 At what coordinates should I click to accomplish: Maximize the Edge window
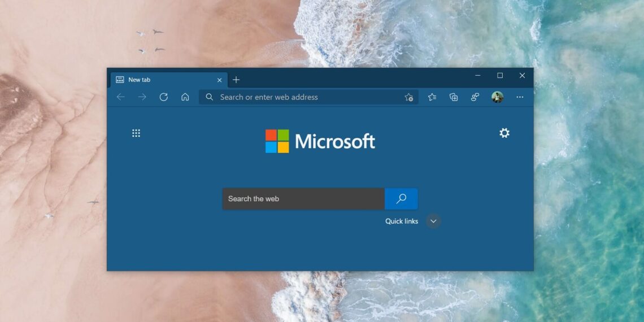click(x=500, y=76)
